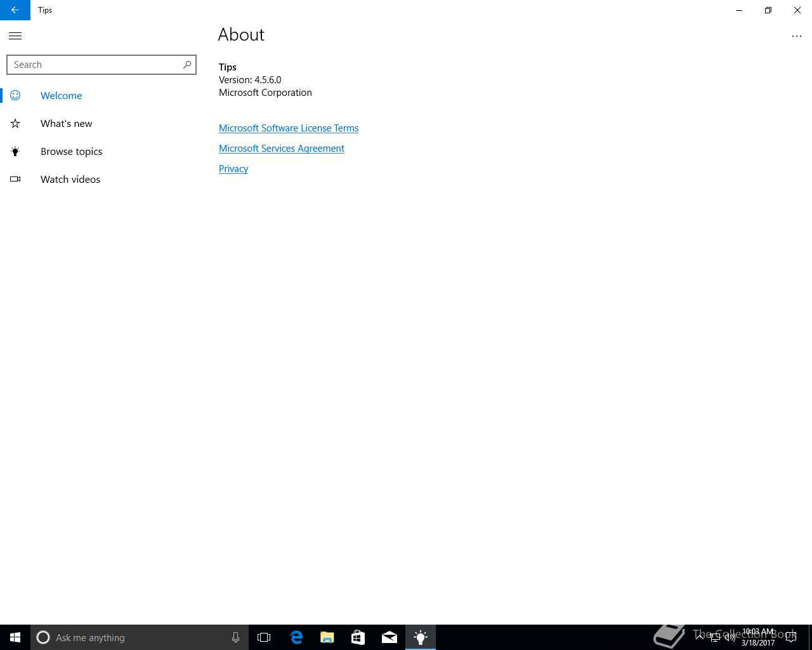Click Tips app icon on taskbar
The image size is (812, 650).
(421, 637)
